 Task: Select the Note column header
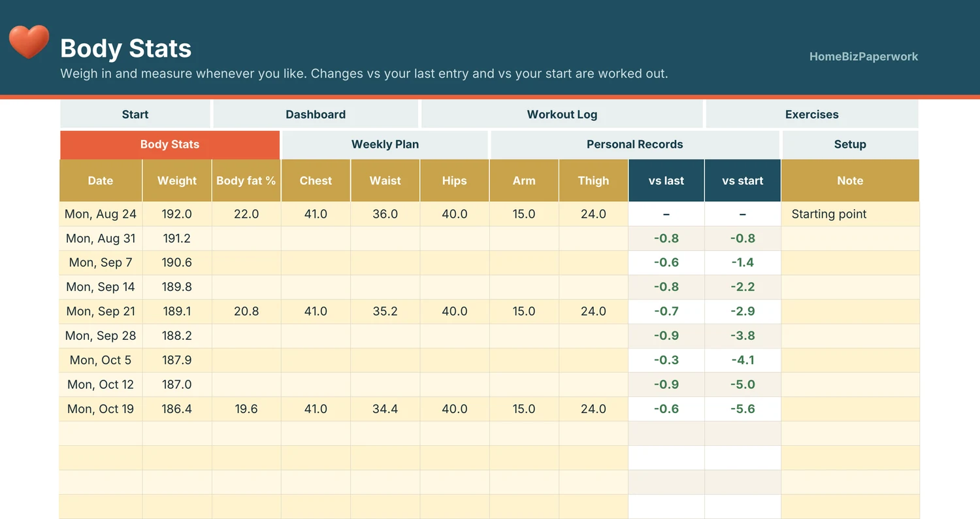tap(850, 180)
